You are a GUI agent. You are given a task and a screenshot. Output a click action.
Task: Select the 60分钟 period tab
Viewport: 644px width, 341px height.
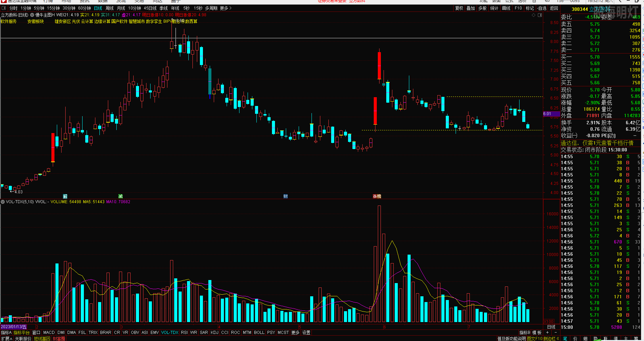pyautogui.click(x=85, y=8)
